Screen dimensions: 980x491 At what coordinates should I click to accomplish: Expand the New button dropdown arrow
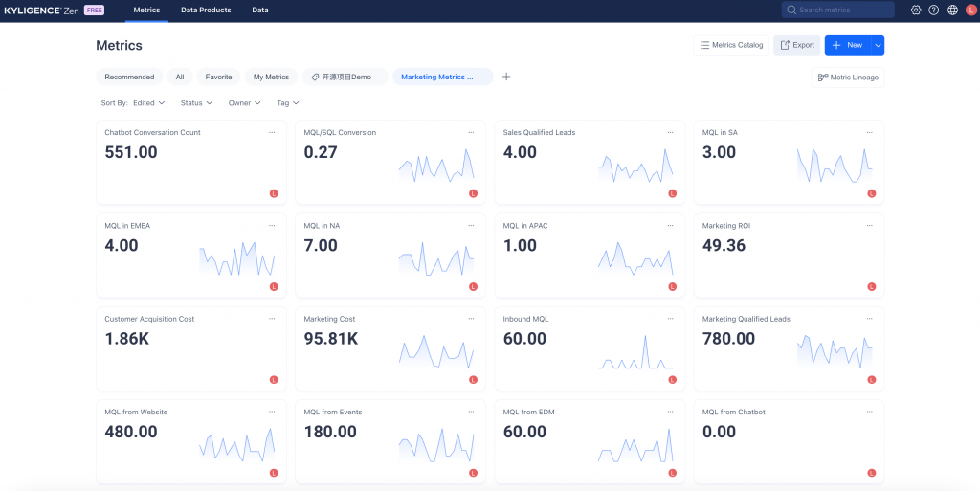878,45
